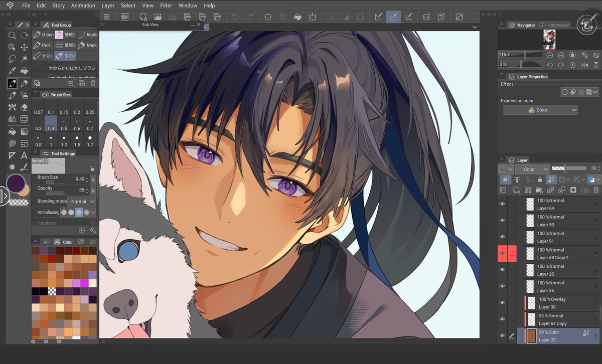The width and height of the screenshot is (602, 364).
Task: Delete layer with Layer panel trash icon
Action: pos(596,190)
